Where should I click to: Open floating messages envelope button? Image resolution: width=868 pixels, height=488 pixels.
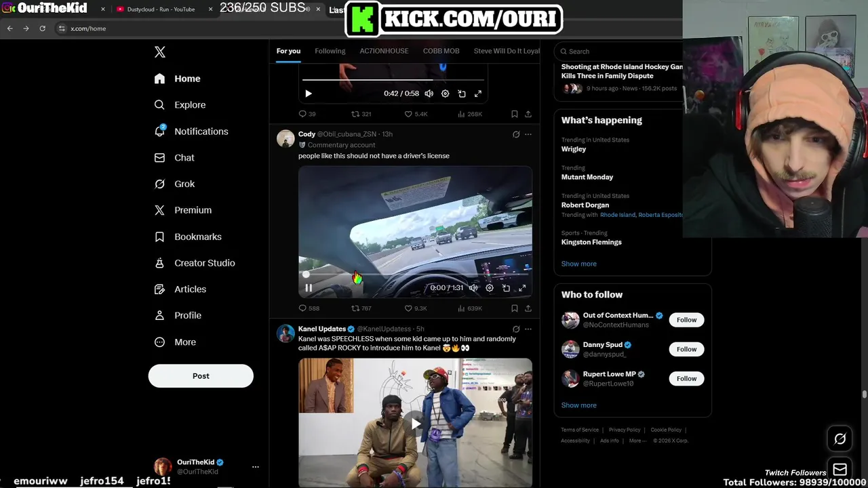point(840,470)
